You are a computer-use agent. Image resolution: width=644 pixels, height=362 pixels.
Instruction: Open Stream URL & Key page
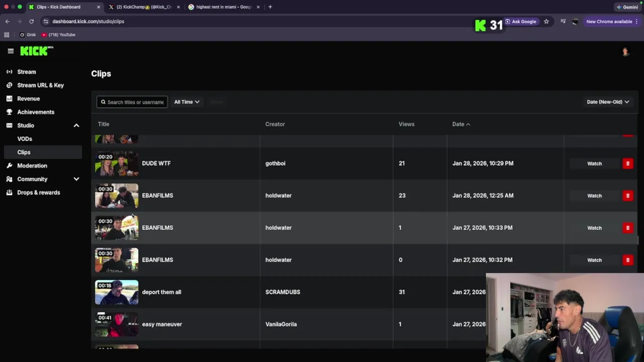point(41,85)
